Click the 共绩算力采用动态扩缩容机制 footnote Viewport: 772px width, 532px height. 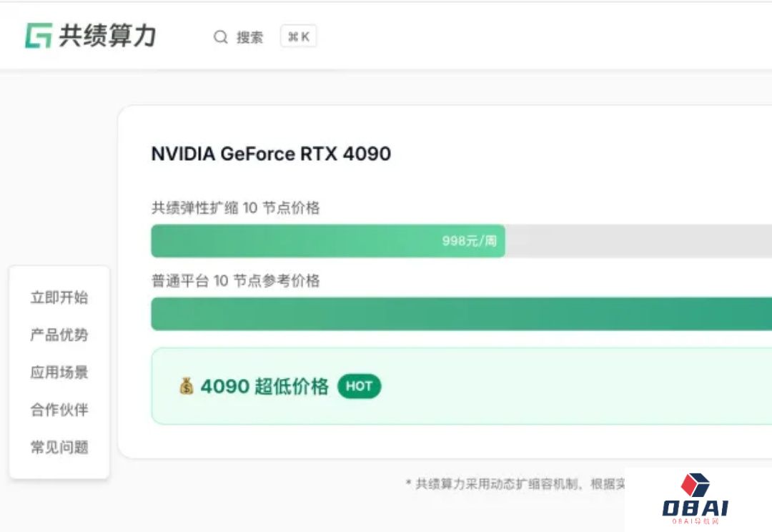click(x=515, y=484)
